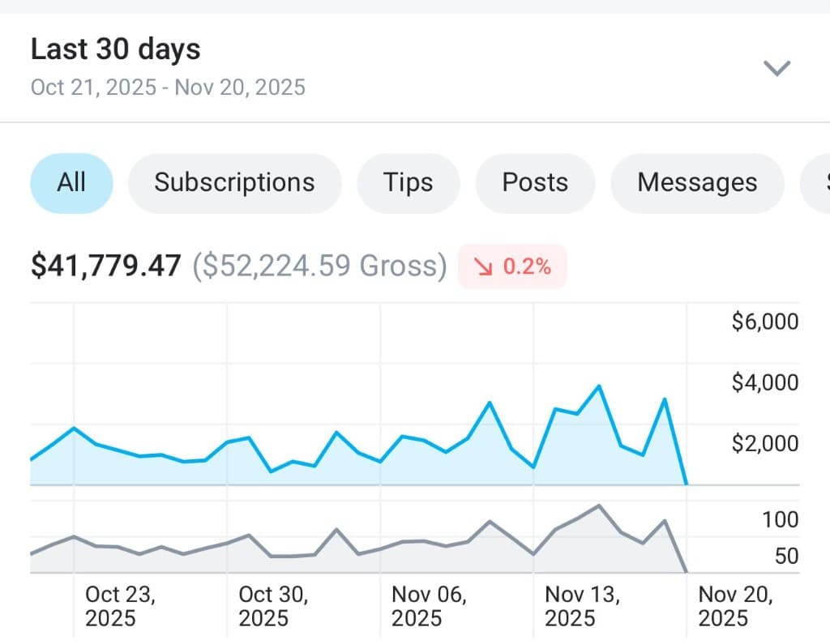Click the red 0.2% decline badge
The height and width of the screenshot is (644, 830).
pos(512,265)
